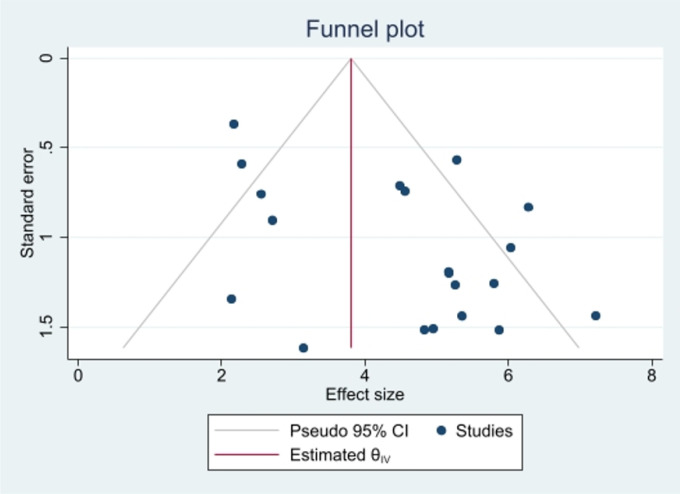This screenshot has height=494, width=680.
Task: Click the "Funnel plot" chart title
Action: tap(365, 29)
